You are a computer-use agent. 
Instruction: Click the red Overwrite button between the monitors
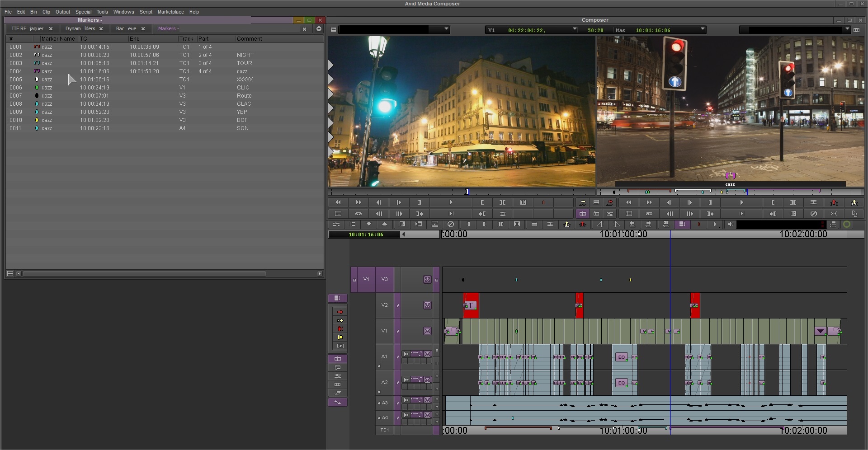tap(610, 203)
